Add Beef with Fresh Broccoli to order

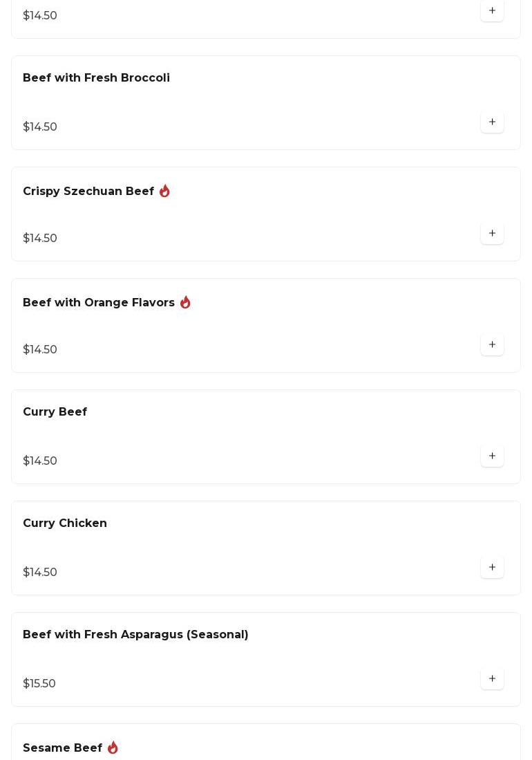(492, 122)
